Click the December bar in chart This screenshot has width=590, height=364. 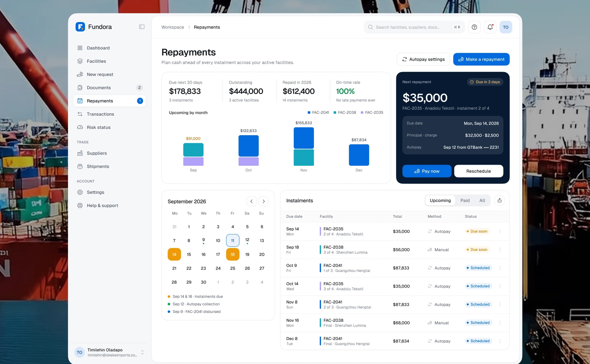click(359, 155)
